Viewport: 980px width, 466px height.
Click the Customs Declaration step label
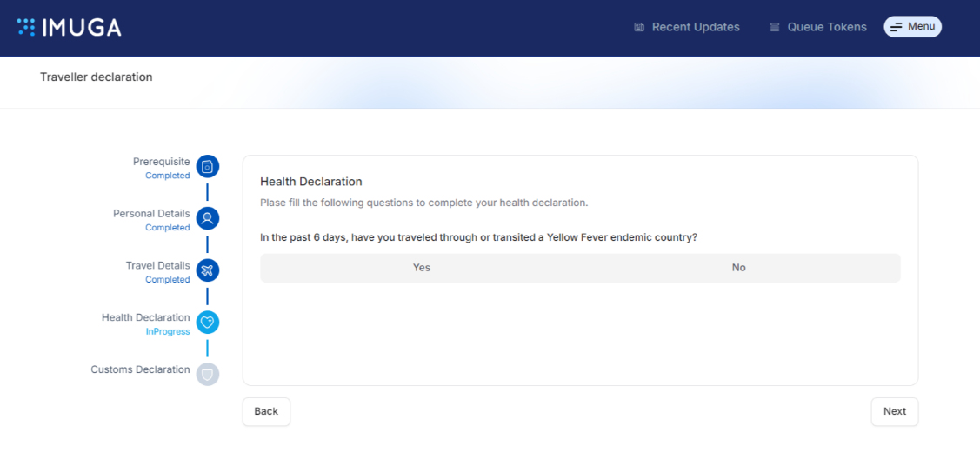(x=140, y=369)
